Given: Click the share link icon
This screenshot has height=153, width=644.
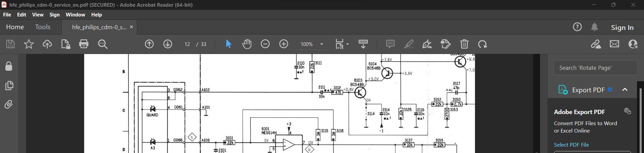Looking at the screenshot, I should click(x=596, y=44).
